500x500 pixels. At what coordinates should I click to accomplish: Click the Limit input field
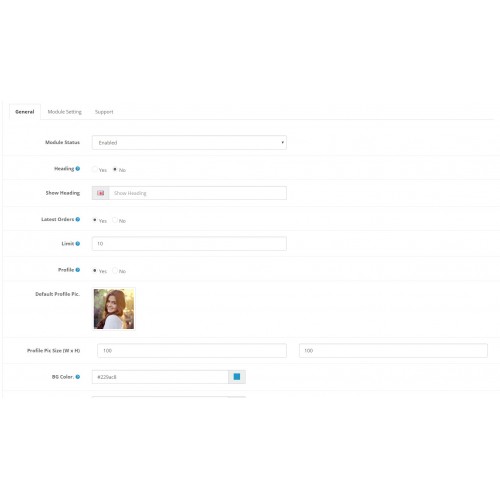coord(189,244)
